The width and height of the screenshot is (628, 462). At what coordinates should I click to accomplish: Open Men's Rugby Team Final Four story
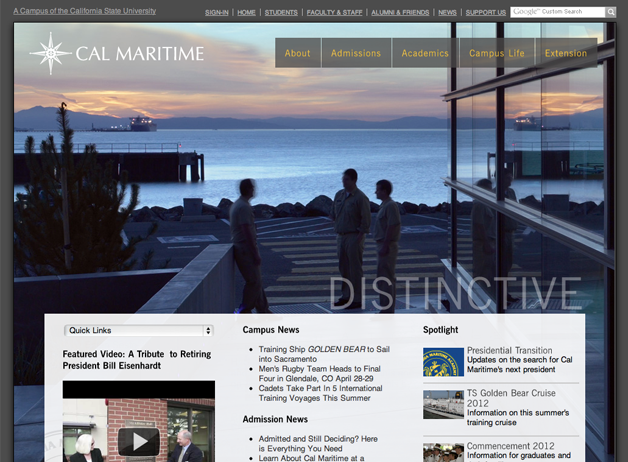pyautogui.click(x=319, y=374)
